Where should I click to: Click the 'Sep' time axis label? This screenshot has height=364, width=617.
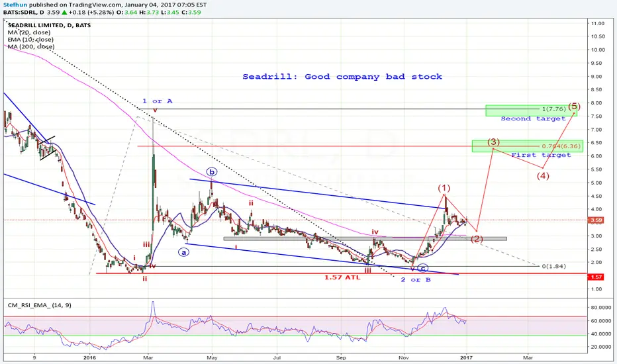pos(341,357)
